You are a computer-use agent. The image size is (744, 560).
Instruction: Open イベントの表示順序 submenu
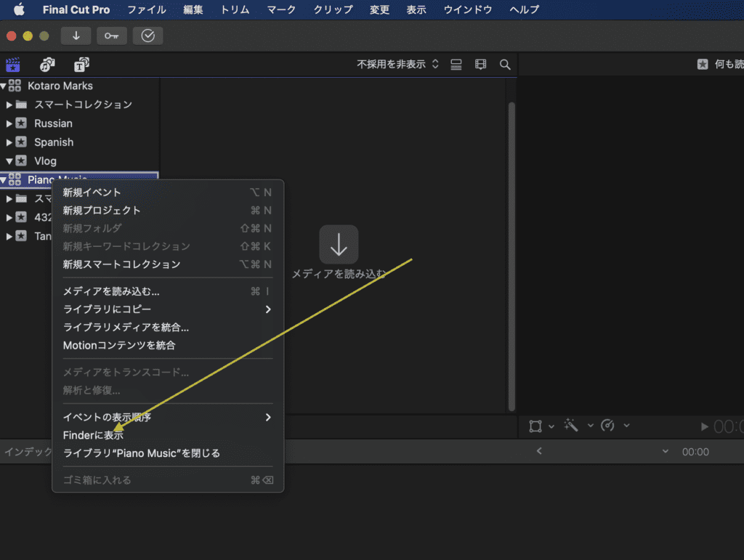(x=168, y=417)
